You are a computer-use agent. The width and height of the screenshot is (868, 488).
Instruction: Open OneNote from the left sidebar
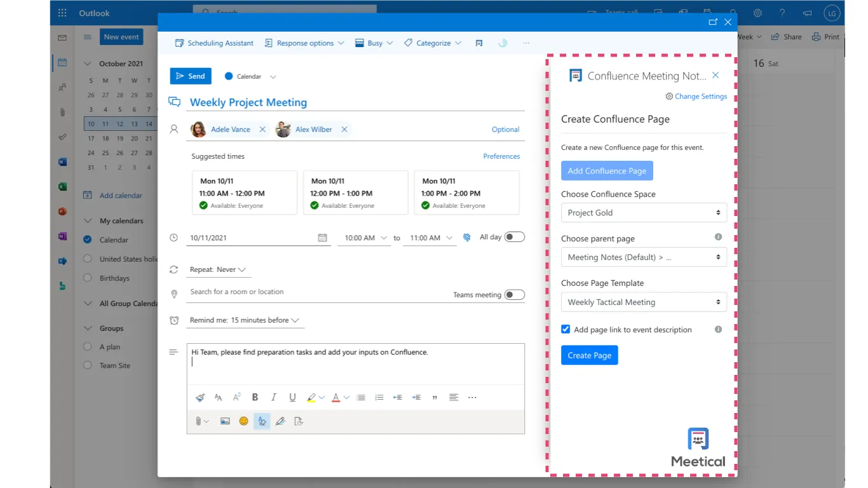click(62, 236)
